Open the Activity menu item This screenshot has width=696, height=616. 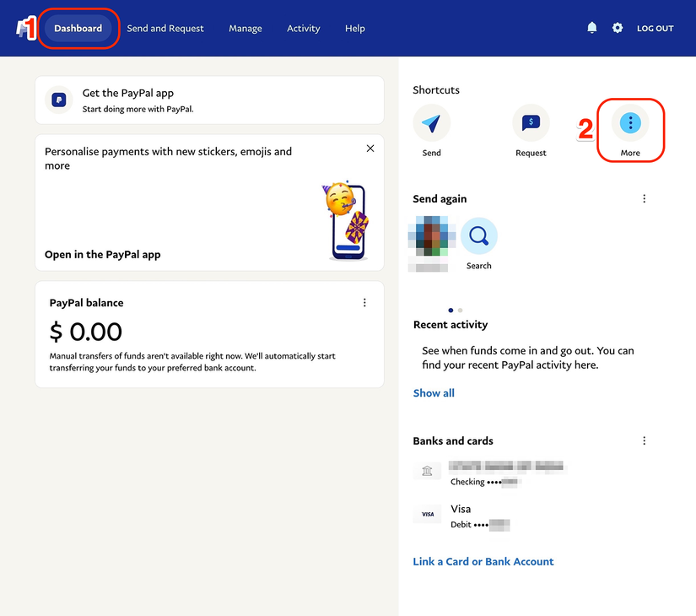click(x=303, y=28)
